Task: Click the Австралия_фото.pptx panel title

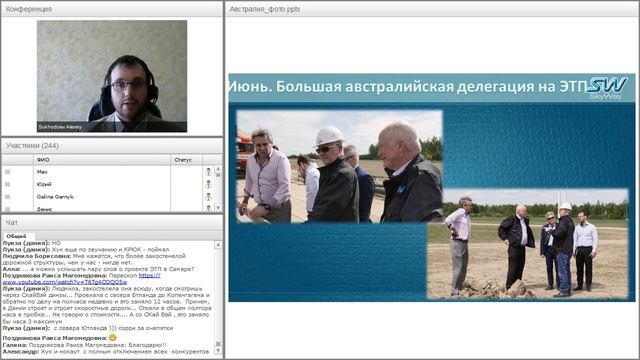Action: 264,9
